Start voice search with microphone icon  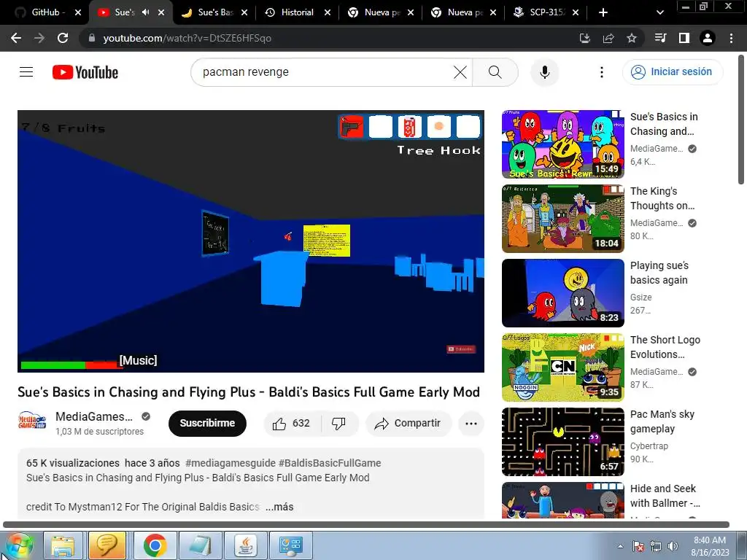pos(544,72)
